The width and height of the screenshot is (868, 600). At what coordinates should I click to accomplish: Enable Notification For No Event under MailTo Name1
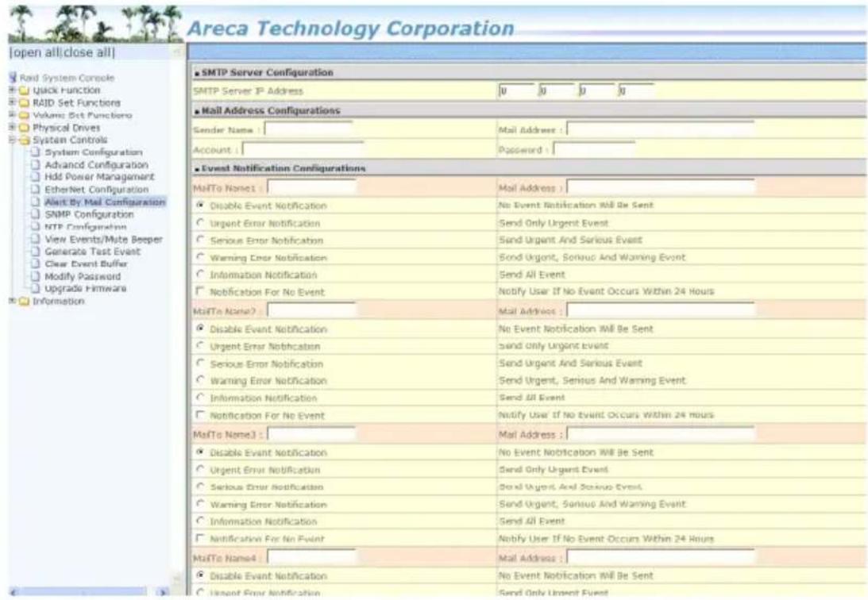coord(200,291)
